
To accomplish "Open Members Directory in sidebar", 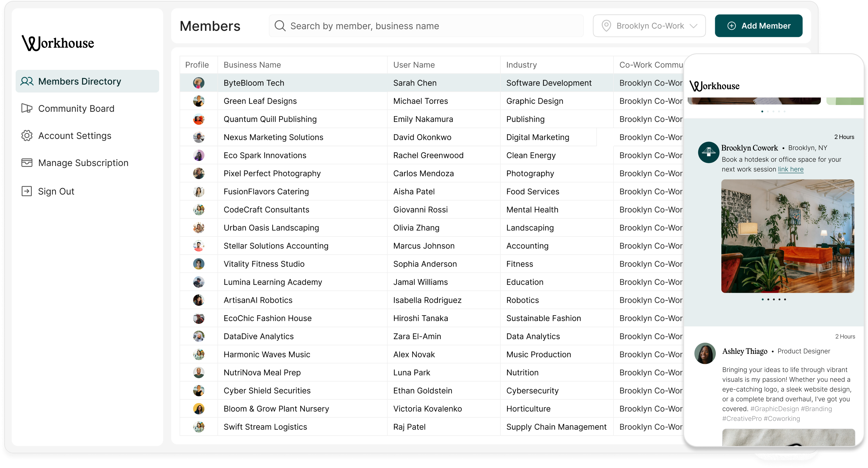I will coord(87,81).
